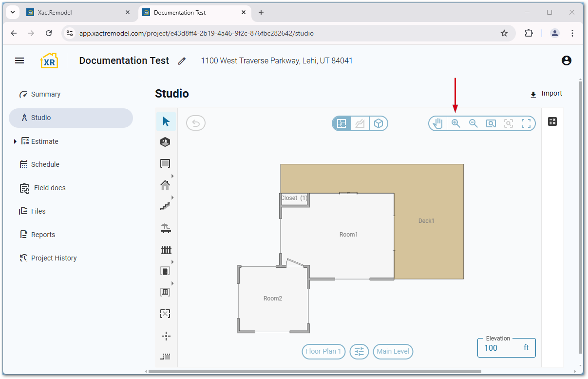This screenshot has width=588, height=379.
Task: Select Deck1 in the floor plan
Action: [426, 221]
